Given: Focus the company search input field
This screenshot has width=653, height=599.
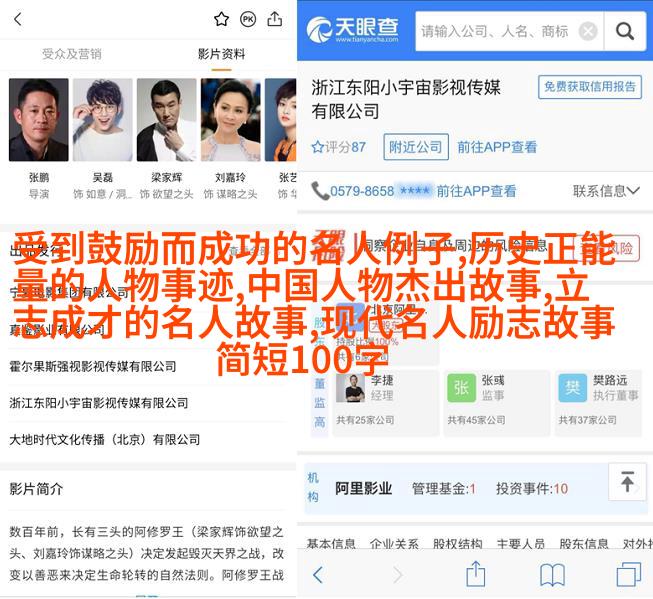Looking at the screenshot, I should click(496, 31).
